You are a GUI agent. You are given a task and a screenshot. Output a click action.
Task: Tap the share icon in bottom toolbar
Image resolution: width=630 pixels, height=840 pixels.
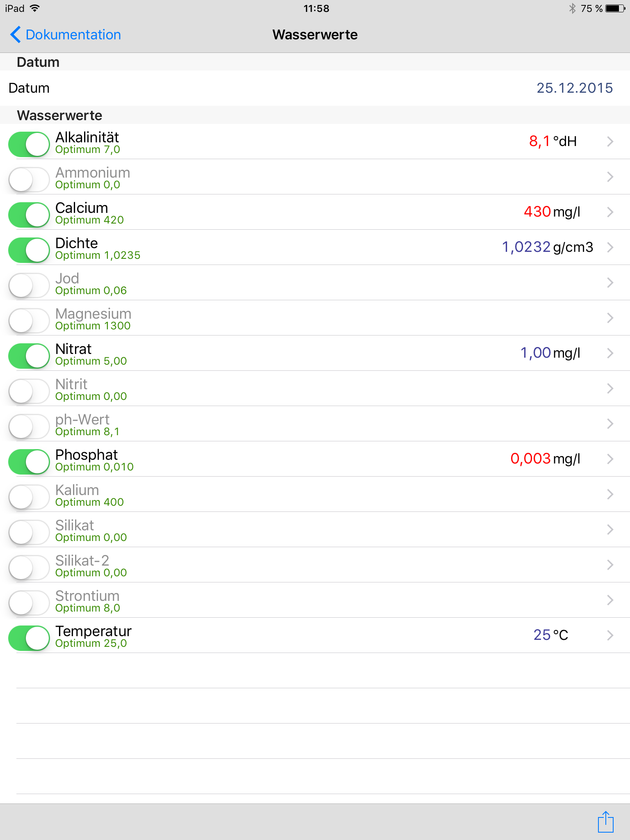pos(605,822)
